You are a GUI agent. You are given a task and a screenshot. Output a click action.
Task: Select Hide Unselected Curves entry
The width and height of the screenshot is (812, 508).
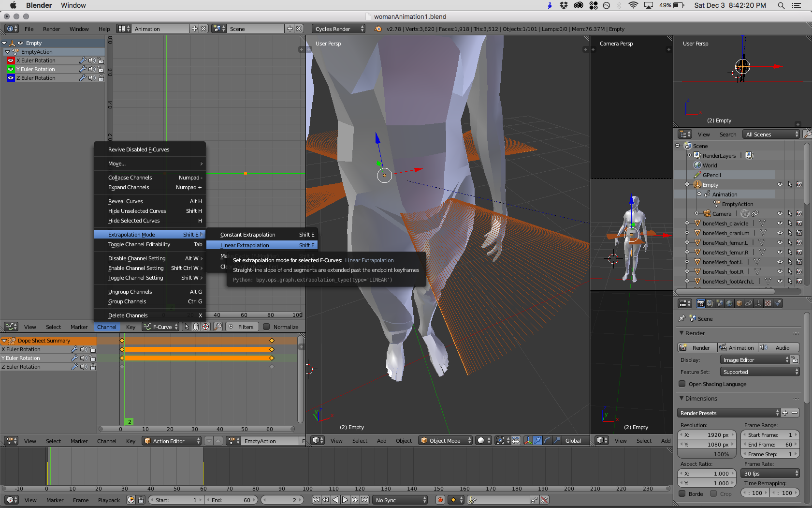click(150, 211)
